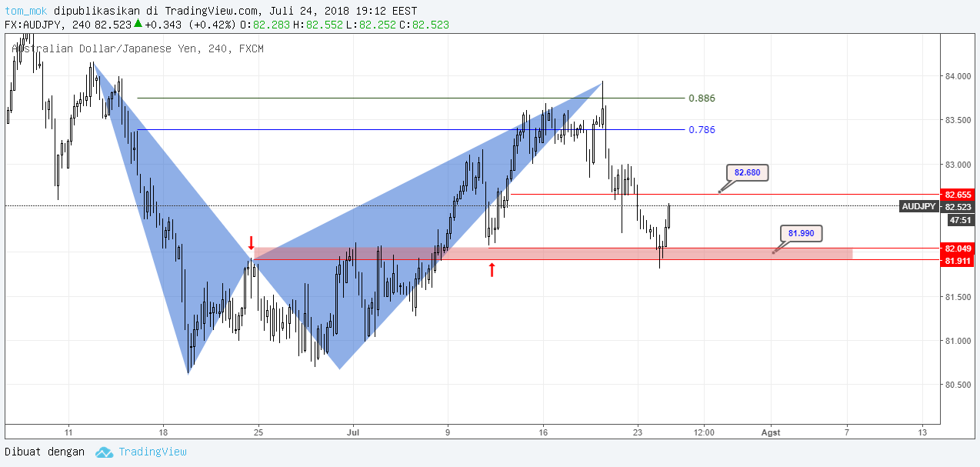980x467 pixels.
Task: Click the red 82.049 price axis tag
Action: pyautogui.click(x=958, y=249)
